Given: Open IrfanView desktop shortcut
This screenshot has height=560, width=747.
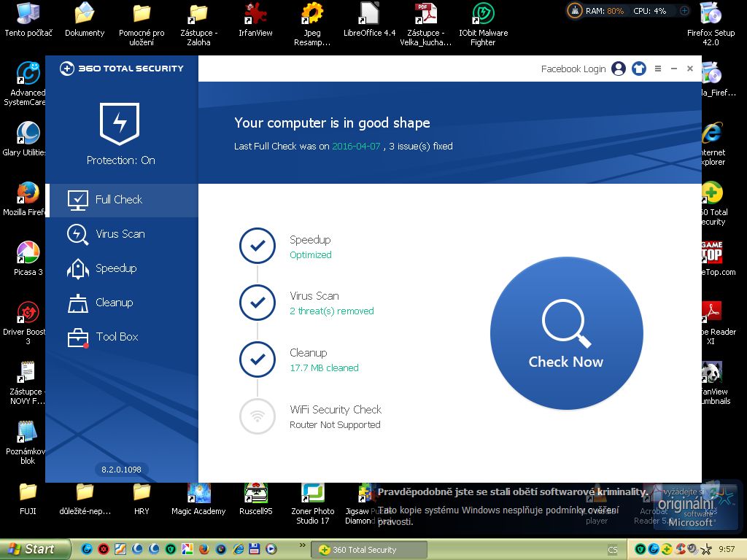Looking at the screenshot, I should coord(255,19).
